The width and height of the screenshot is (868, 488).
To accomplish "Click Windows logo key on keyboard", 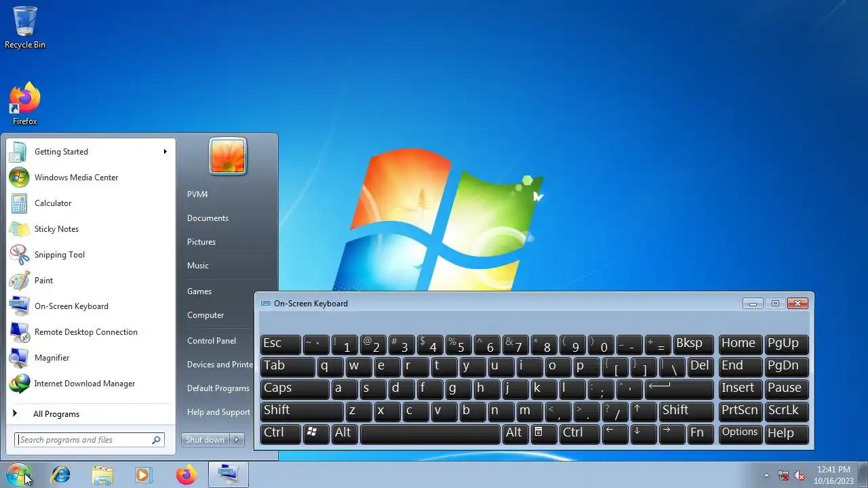I will [x=316, y=434].
